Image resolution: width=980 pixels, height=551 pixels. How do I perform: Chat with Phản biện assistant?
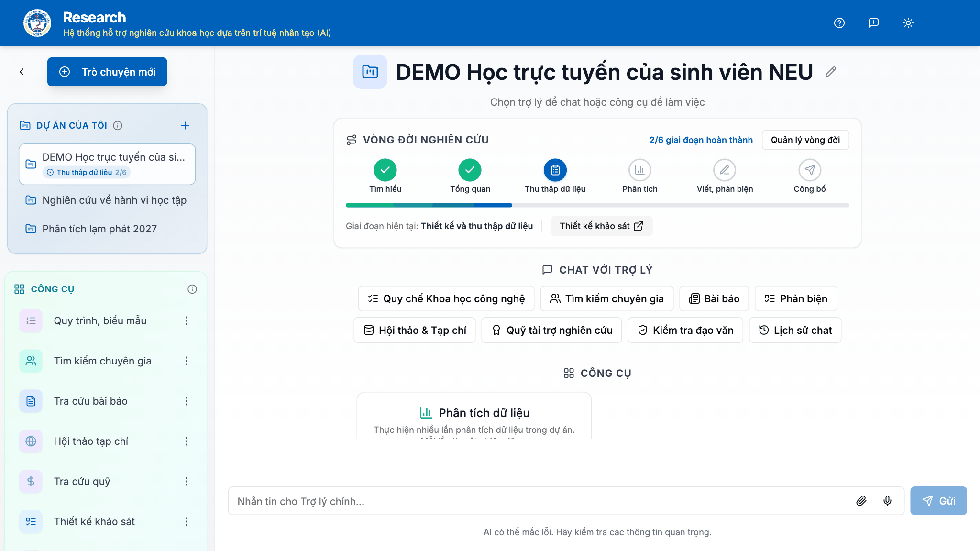point(795,298)
